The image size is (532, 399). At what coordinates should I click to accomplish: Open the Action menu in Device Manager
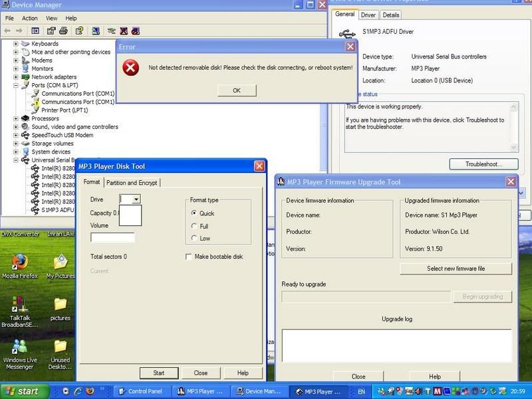(x=30, y=18)
